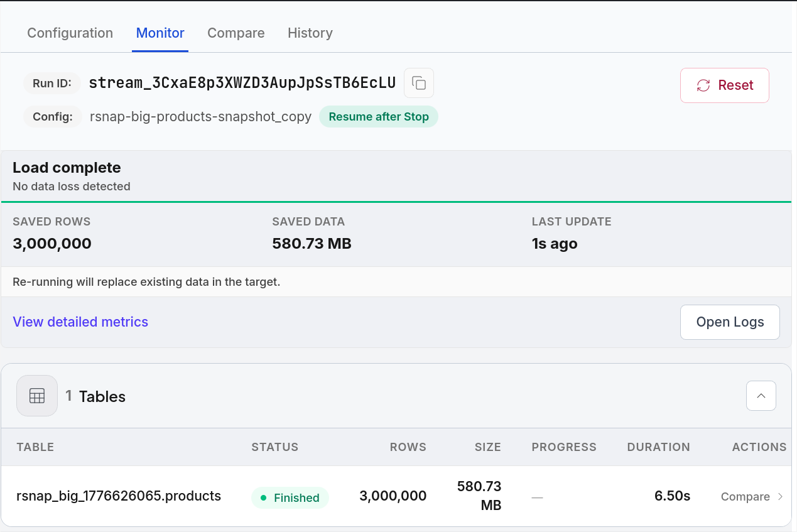This screenshot has width=797, height=532.
Task: Click the SIZE column header
Action: (488, 447)
